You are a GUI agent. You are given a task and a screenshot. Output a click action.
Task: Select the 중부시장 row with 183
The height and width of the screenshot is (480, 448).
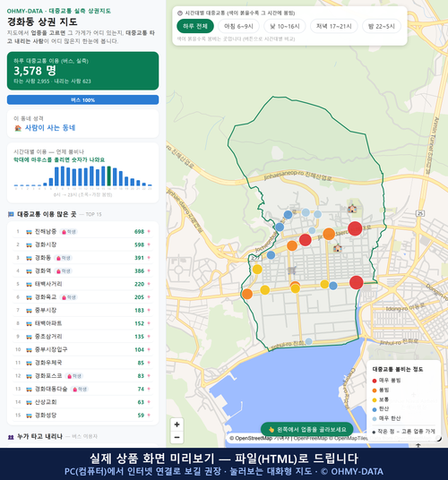(83, 311)
